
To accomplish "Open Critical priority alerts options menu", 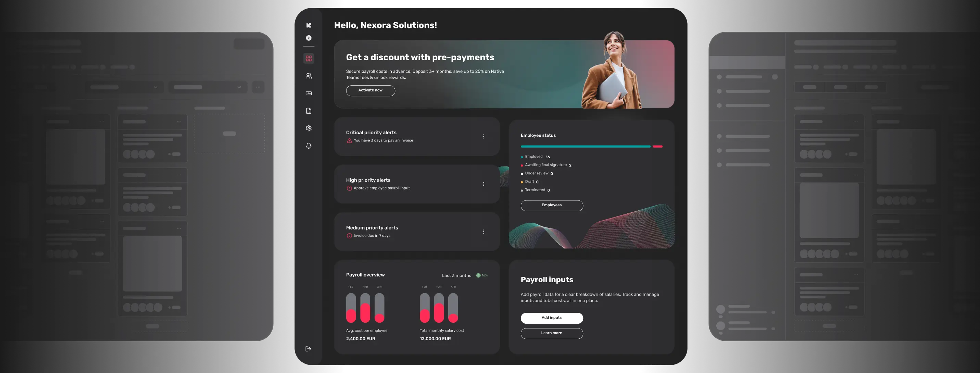I will click(x=483, y=137).
